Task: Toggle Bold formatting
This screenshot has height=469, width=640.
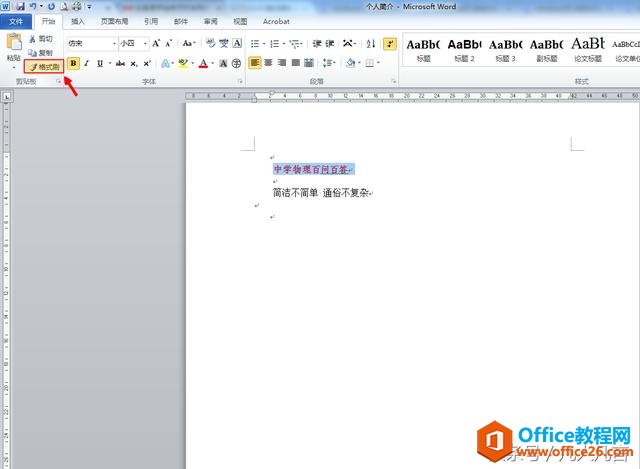Action: click(73, 63)
